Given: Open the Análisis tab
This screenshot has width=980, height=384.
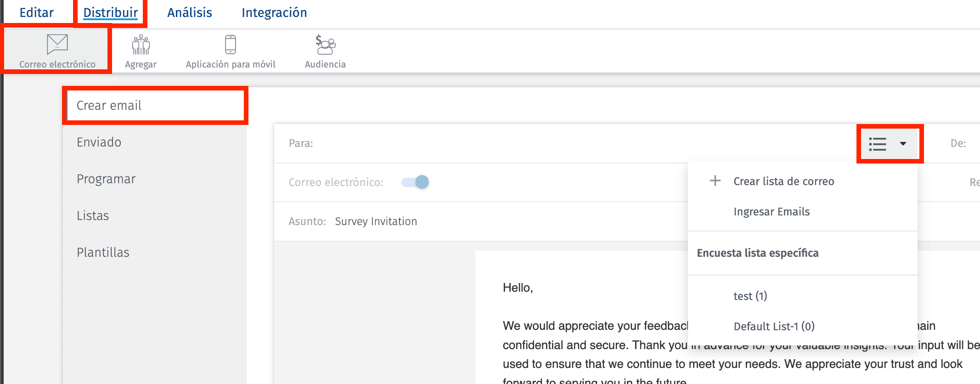Looking at the screenshot, I should [x=190, y=13].
